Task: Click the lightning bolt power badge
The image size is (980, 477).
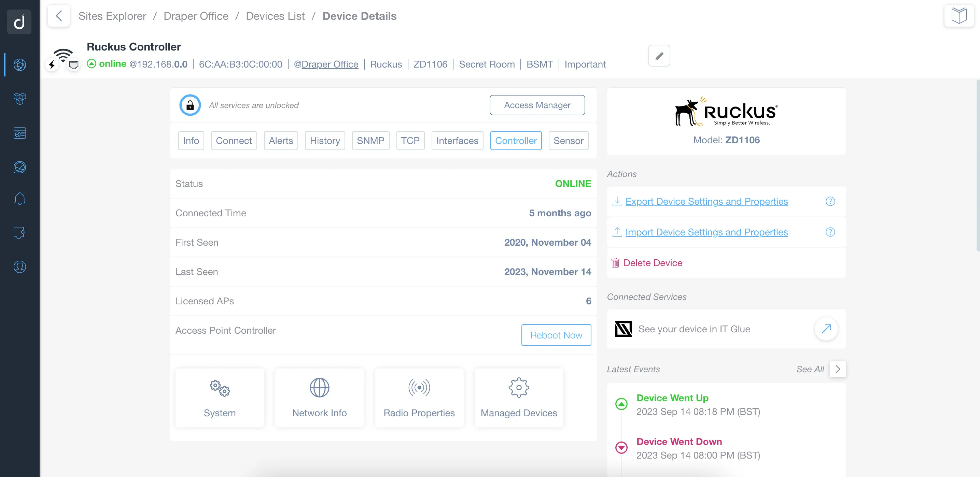Action: (x=52, y=65)
